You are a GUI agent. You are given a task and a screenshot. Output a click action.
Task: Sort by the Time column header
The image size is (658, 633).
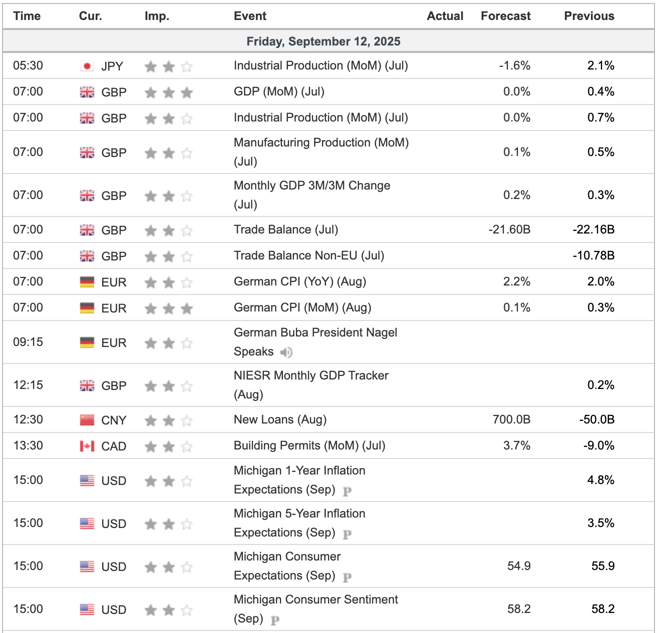27,16
